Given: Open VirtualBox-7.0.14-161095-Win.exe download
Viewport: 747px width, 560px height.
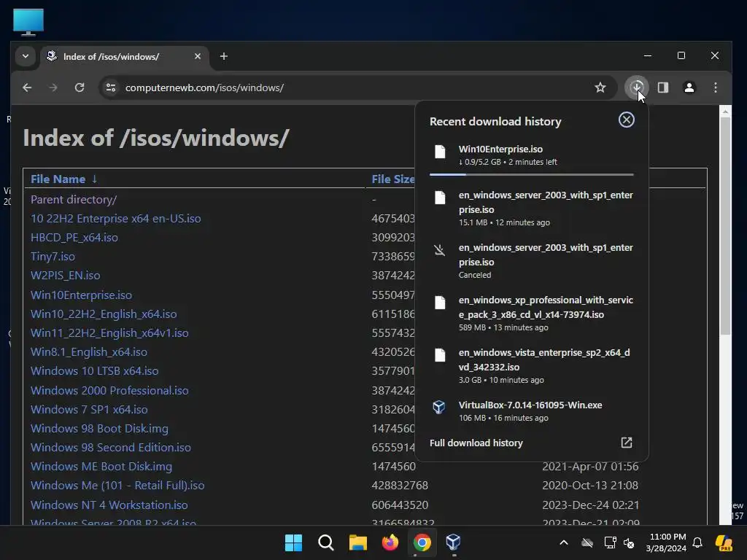Looking at the screenshot, I should [531, 411].
